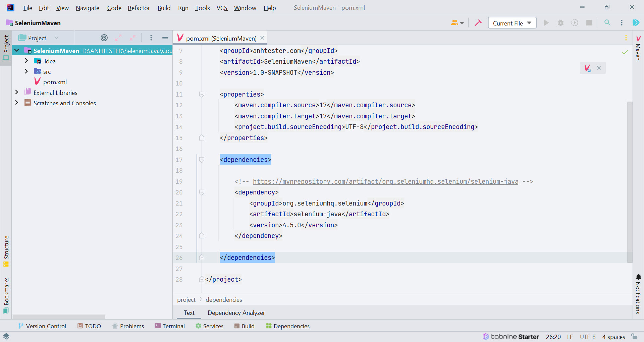Toggle the Bookmarks tool window
The width and height of the screenshot is (644, 342).
[6, 295]
